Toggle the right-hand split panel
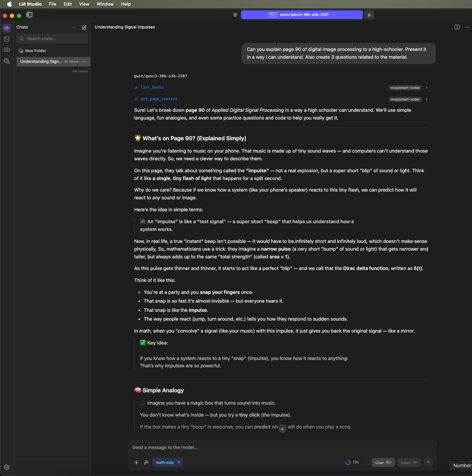The height and width of the screenshot is (476, 472). click(457, 27)
